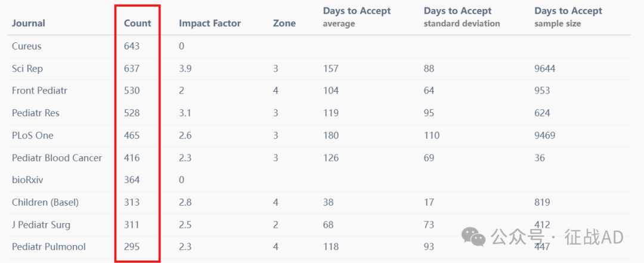
Task: Click the sample size value 9644
Action: coord(544,68)
